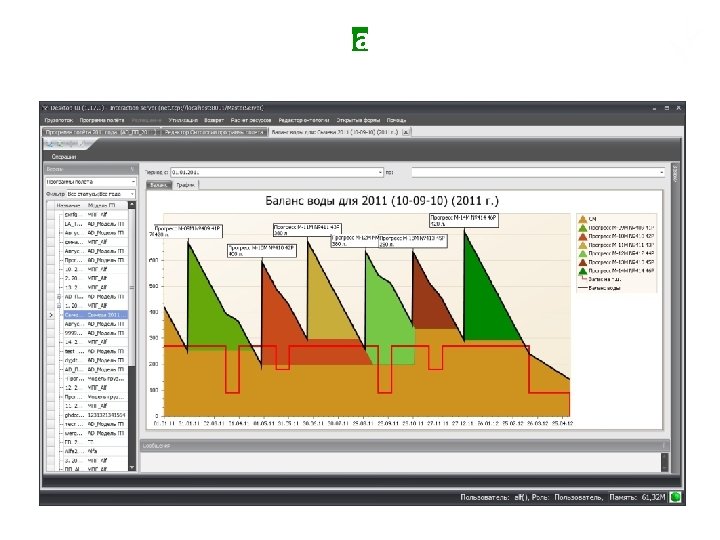The width and height of the screenshot is (720, 540).
Task: Click the Память: 61,32М status text
Action: [x=637, y=497]
